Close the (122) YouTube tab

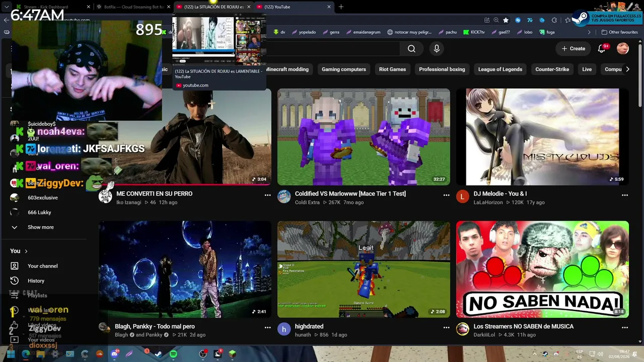pyautogui.click(x=329, y=7)
